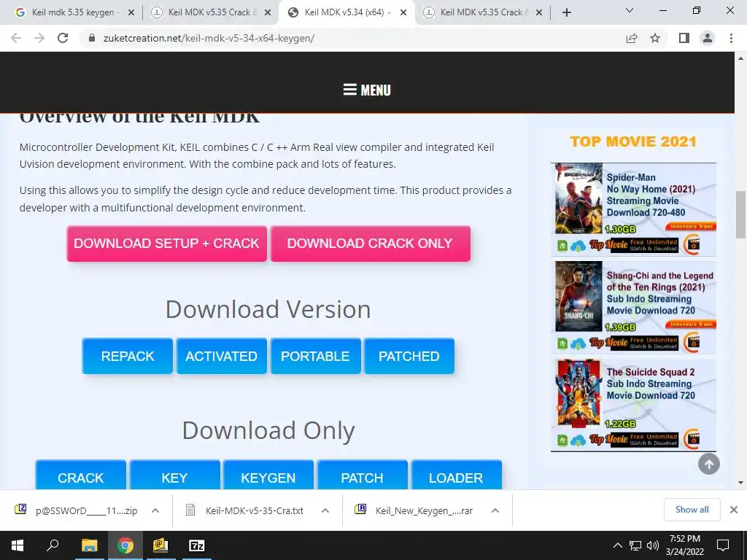Expand options for Keil-MDK-v5-35-Cra.txt download
747x560 pixels.
325,510
